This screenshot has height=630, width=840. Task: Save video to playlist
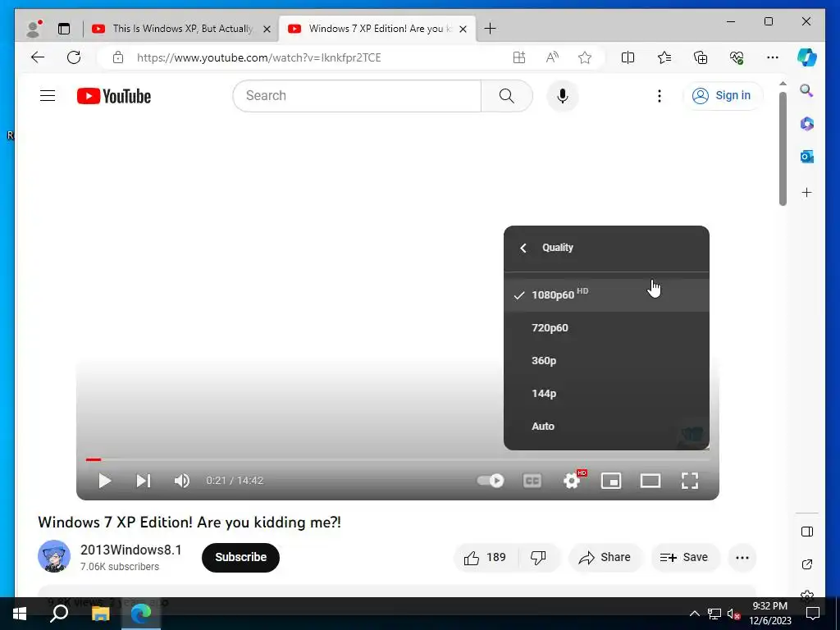[684, 558]
